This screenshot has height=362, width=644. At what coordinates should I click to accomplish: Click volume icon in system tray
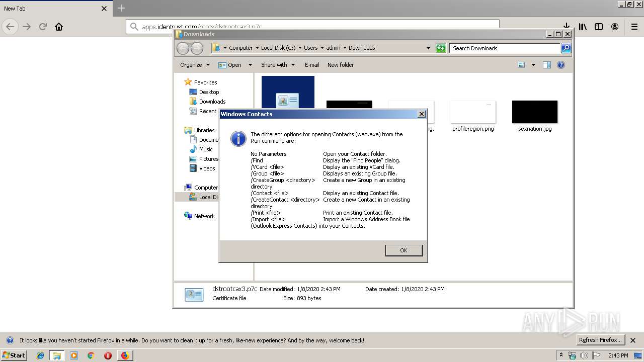(x=584, y=355)
